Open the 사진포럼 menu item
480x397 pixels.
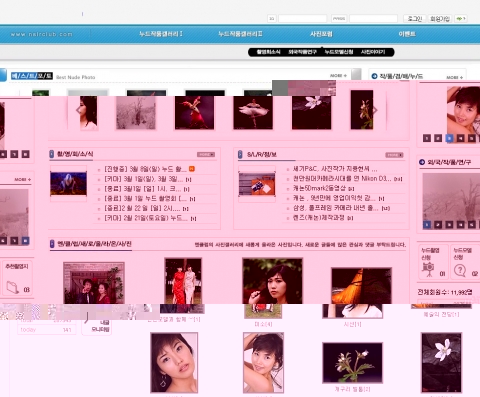point(321,34)
